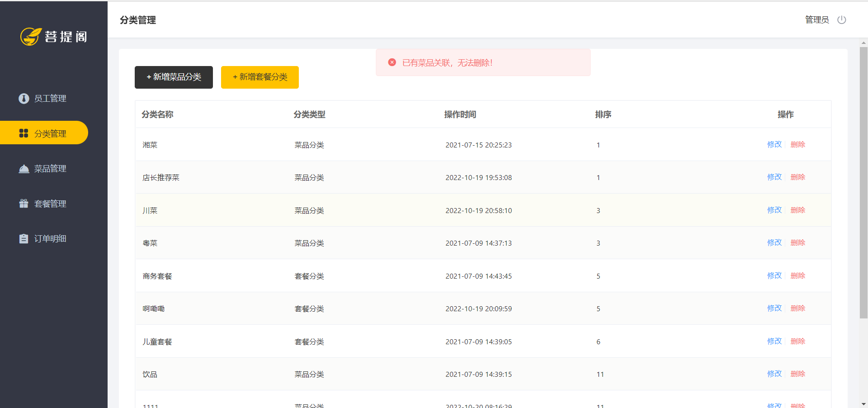Image resolution: width=868 pixels, height=408 pixels.
Task: Edit 儿童套餐 category
Action: tap(774, 341)
